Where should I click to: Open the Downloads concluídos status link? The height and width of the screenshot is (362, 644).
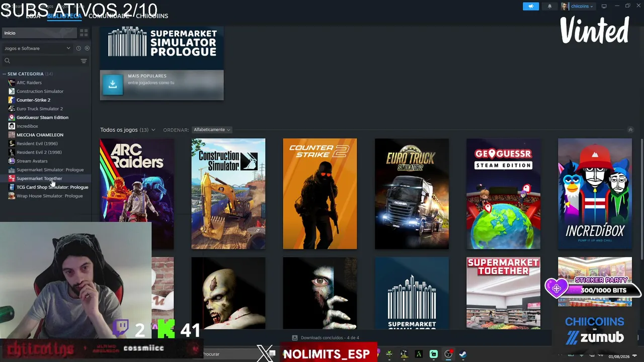coord(326,338)
